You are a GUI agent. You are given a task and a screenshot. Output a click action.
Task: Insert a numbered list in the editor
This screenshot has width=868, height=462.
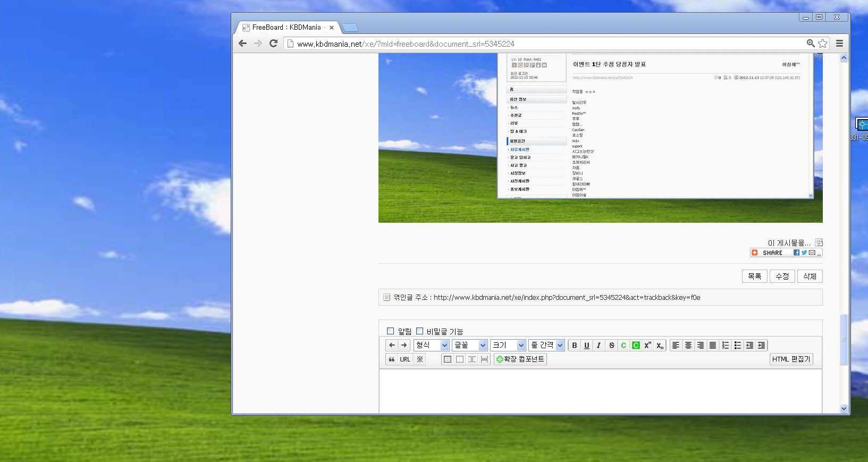point(725,346)
